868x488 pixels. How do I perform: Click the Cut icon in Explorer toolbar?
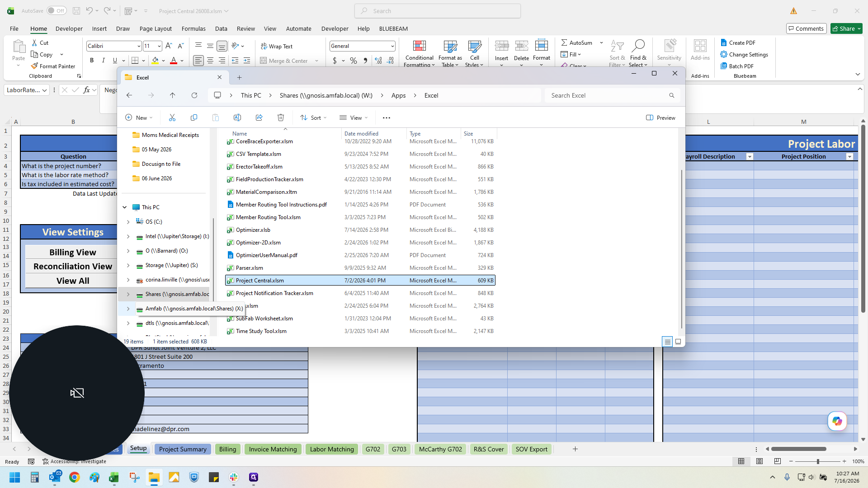tap(172, 117)
